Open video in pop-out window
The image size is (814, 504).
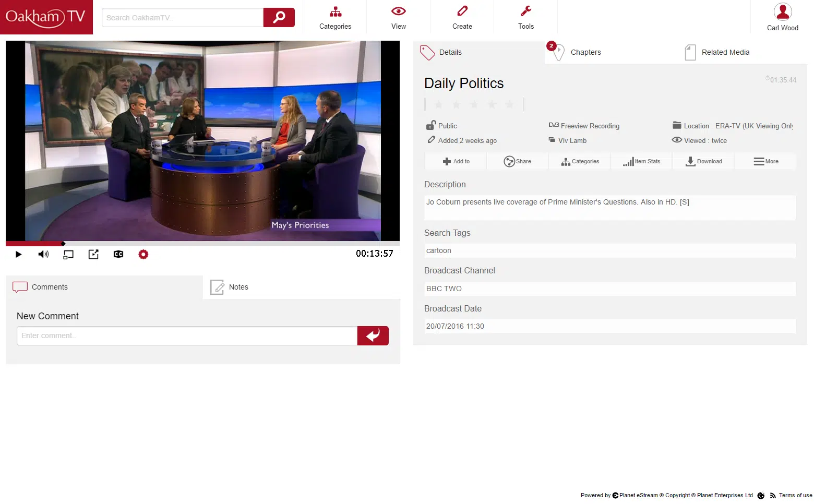[x=93, y=254]
